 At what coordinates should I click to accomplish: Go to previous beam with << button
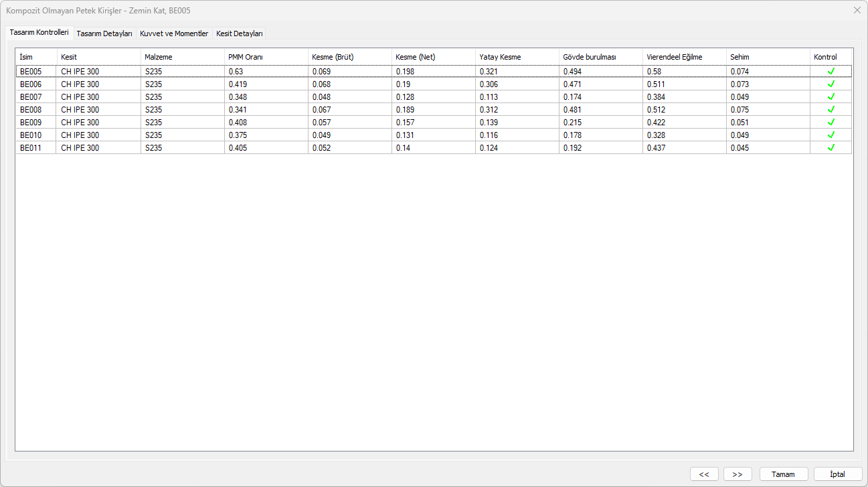tap(704, 474)
